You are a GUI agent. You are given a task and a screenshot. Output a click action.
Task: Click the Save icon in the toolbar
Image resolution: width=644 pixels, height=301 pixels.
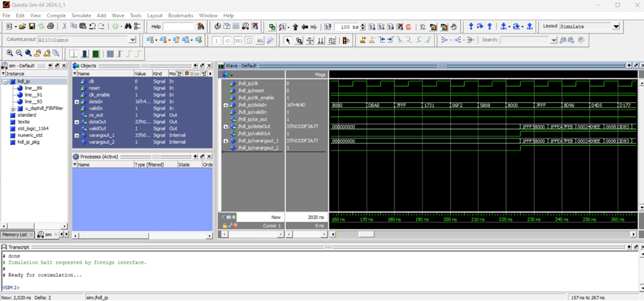32,27
